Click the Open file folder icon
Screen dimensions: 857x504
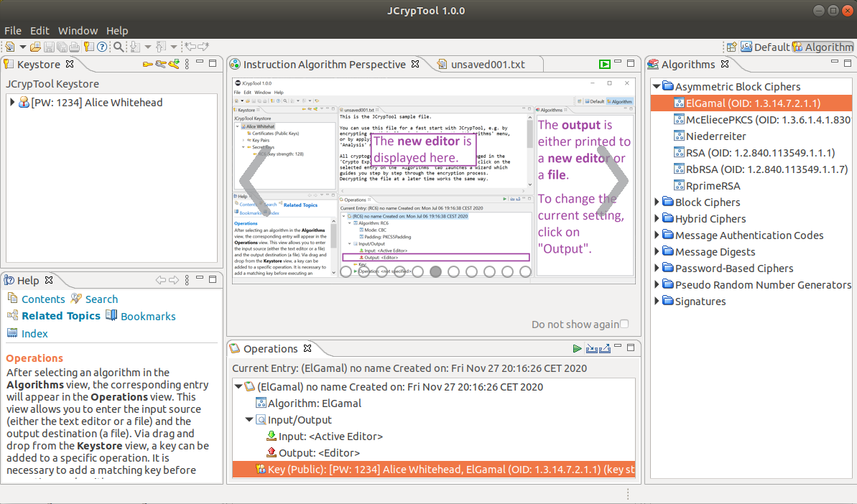tap(35, 47)
